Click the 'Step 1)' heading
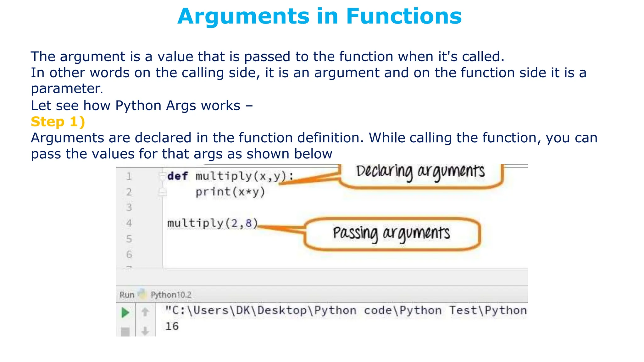This screenshot has height=362, width=644. coord(58,122)
